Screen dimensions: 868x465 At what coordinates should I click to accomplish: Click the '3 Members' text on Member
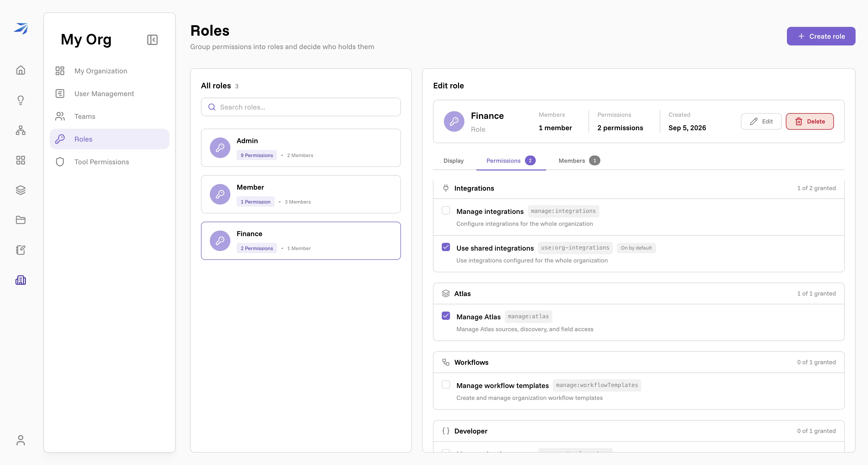(298, 202)
